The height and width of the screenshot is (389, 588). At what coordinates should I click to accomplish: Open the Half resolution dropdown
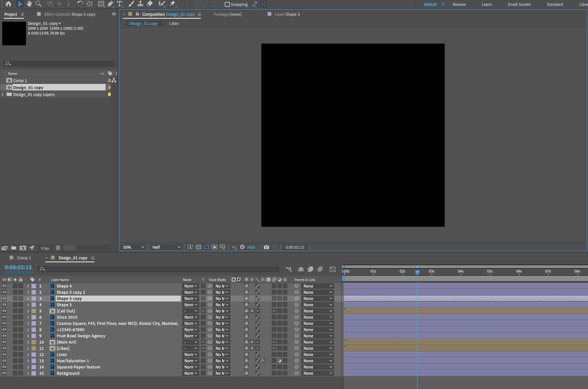point(166,247)
